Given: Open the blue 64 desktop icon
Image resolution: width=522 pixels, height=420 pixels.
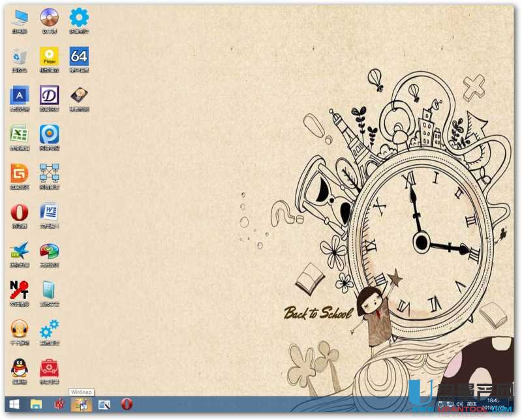Looking at the screenshot, I should pos(79,57).
